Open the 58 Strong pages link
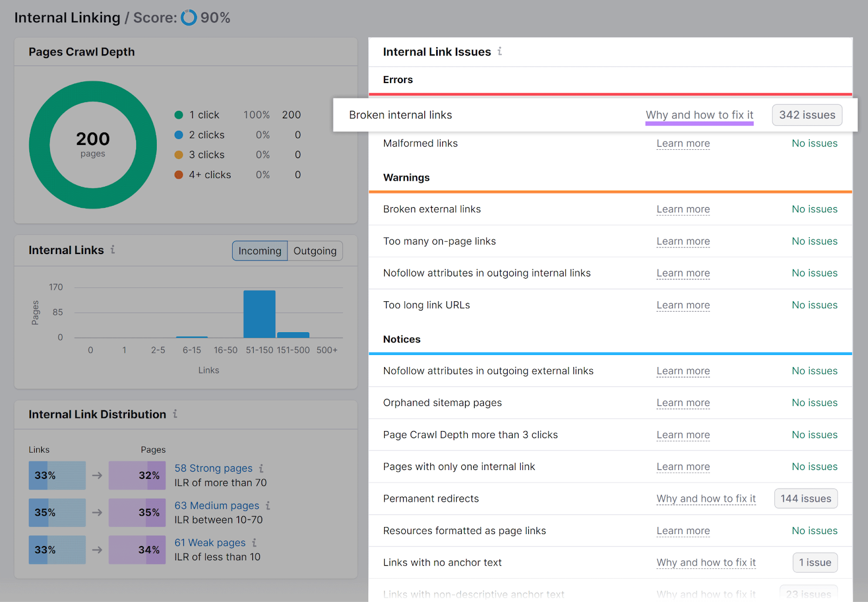Image resolution: width=868 pixels, height=602 pixels. coord(213,468)
